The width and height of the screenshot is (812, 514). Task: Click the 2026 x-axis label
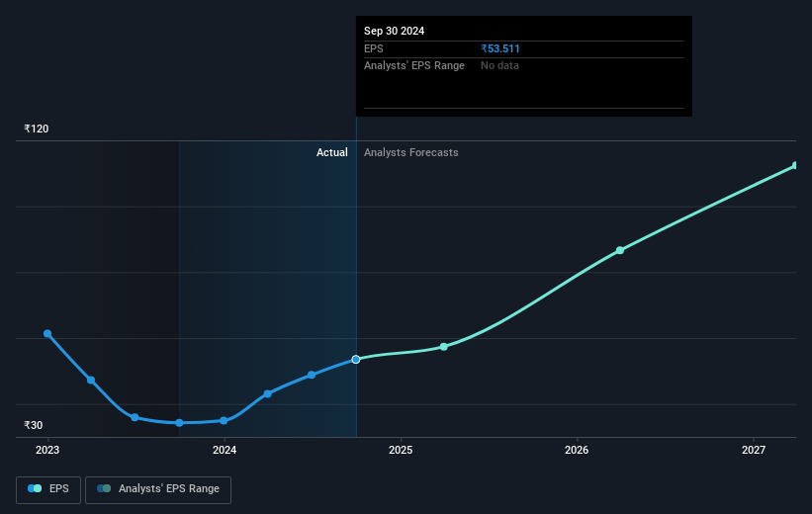pyautogui.click(x=577, y=451)
